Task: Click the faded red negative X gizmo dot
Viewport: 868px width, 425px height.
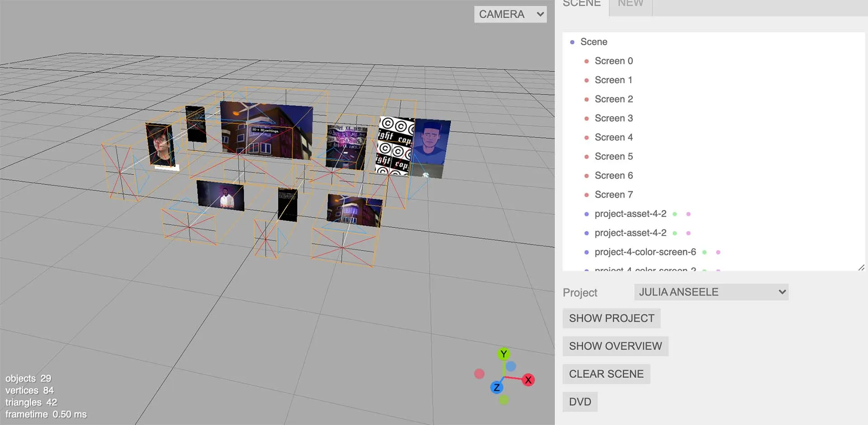Action: (479, 373)
